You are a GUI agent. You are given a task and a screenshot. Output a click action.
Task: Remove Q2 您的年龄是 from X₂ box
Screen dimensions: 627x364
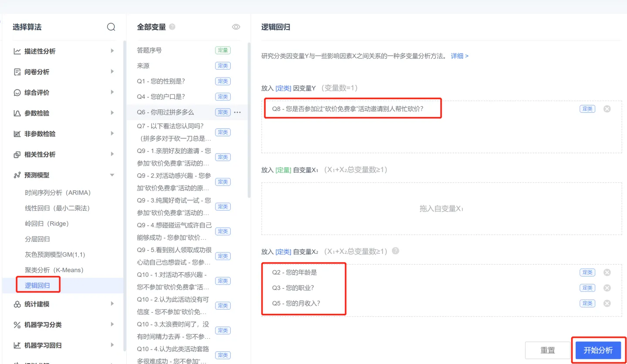(607, 273)
